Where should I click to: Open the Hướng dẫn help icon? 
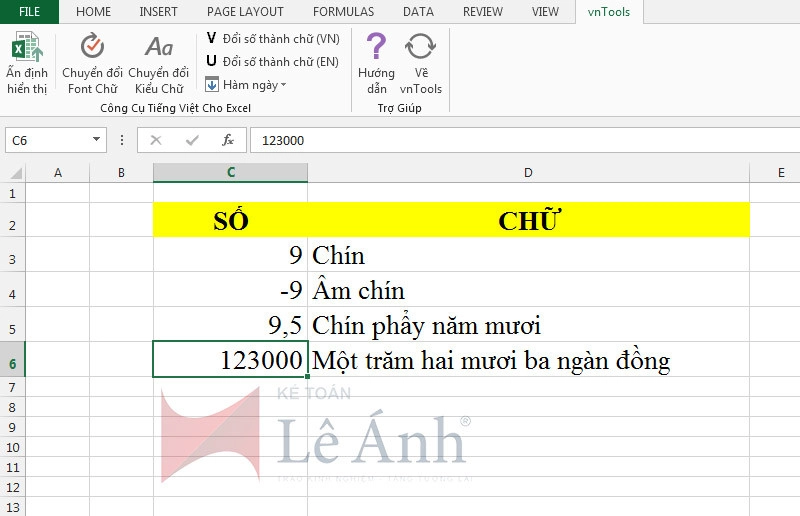pyautogui.click(x=376, y=62)
